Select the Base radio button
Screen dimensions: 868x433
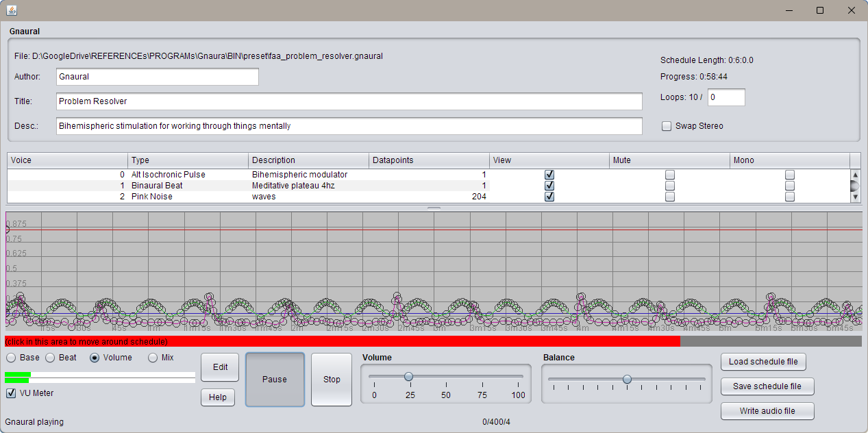[12, 358]
